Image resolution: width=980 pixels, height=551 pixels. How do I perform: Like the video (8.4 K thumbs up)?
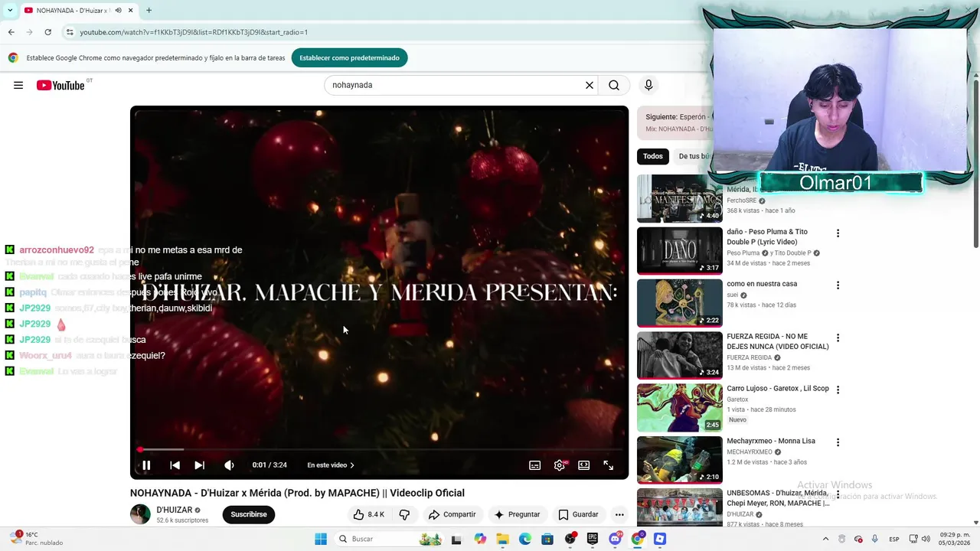[x=368, y=514]
